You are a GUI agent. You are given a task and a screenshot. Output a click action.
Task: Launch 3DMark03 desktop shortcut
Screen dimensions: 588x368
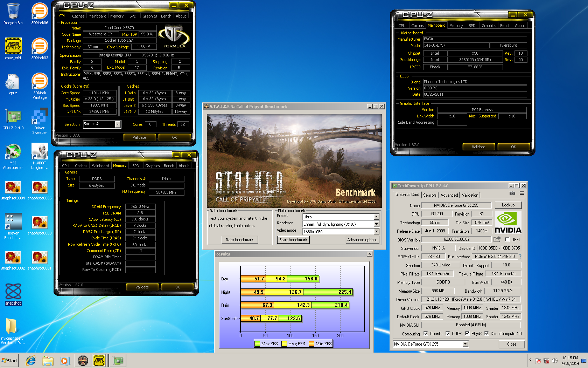click(40, 49)
